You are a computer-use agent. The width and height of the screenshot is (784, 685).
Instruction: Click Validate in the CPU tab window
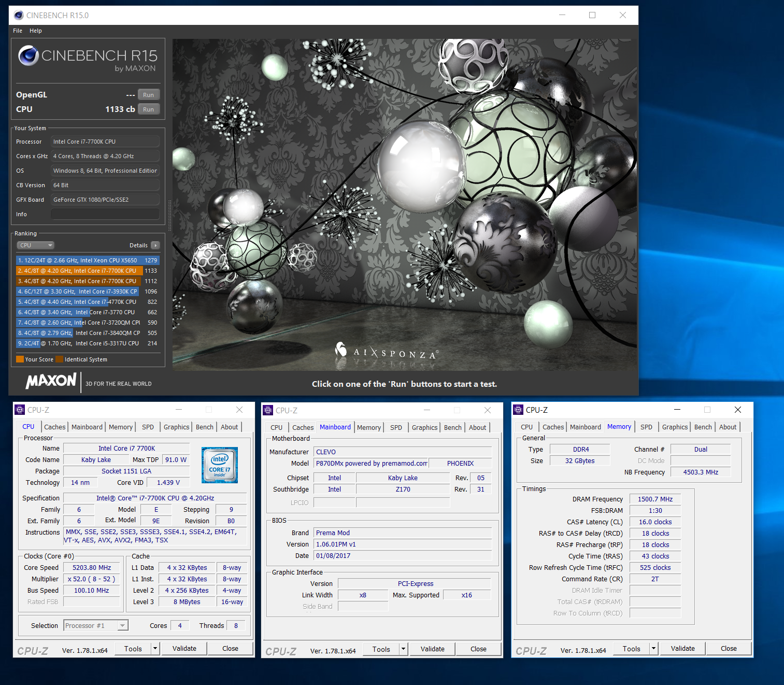click(x=184, y=648)
